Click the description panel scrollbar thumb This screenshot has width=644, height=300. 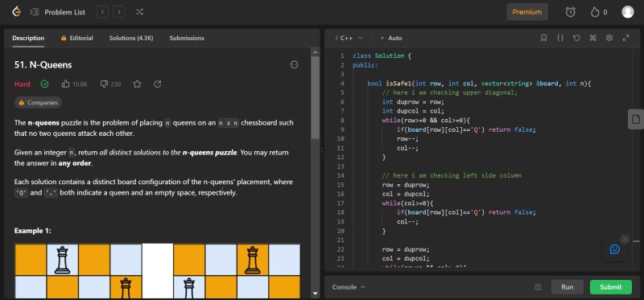coord(315,97)
